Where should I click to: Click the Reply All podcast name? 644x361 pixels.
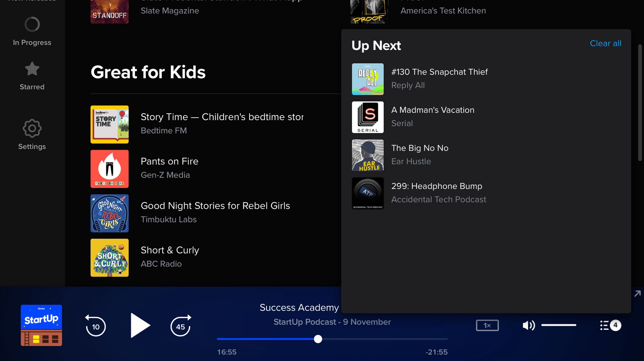(x=408, y=85)
